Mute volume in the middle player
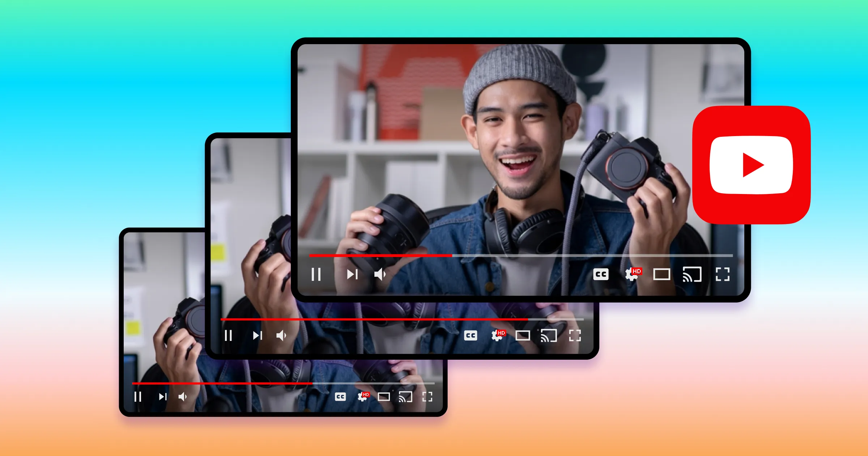 pyautogui.click(x=281, y=335)
